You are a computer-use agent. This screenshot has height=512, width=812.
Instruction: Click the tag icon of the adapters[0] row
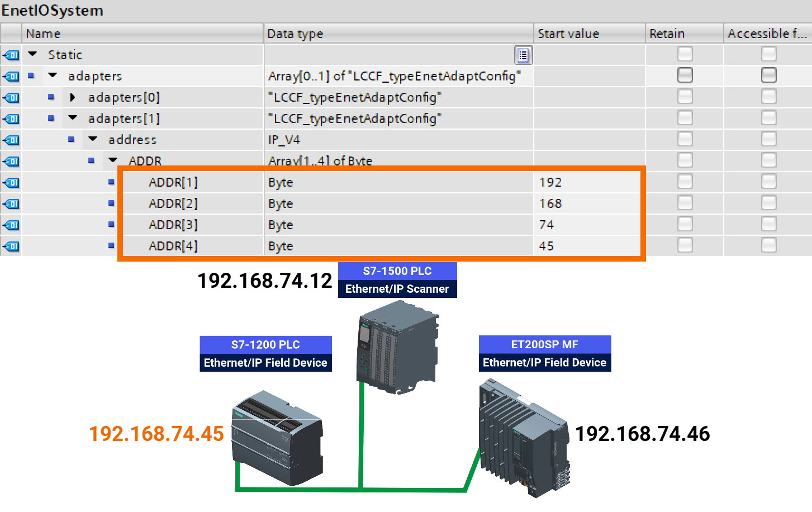[11, 97]
